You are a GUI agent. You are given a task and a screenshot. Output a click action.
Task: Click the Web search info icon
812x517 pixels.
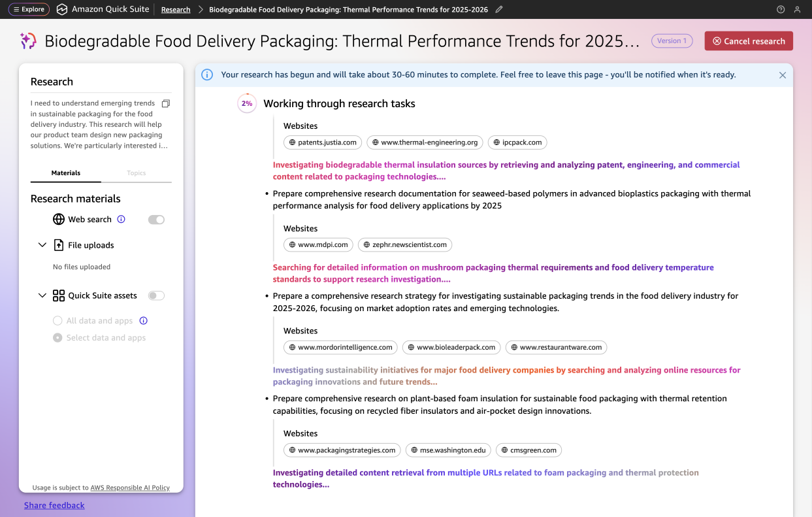point(121,220)
